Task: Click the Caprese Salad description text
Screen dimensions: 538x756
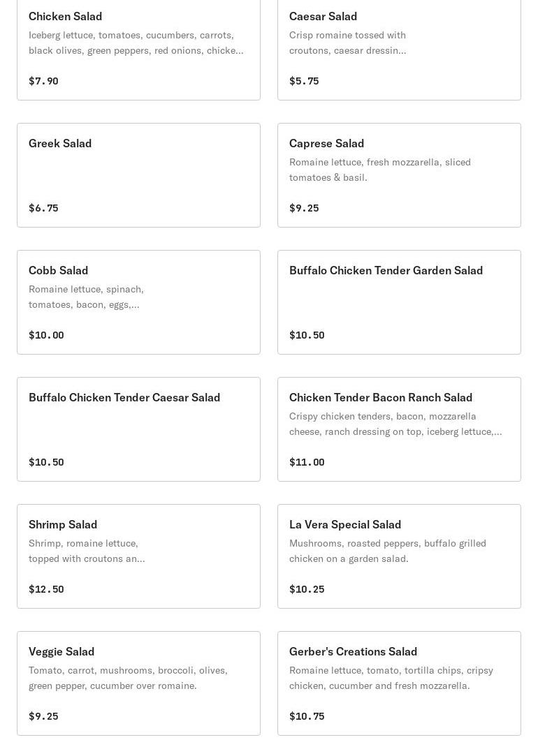Action: click(379, 170)
